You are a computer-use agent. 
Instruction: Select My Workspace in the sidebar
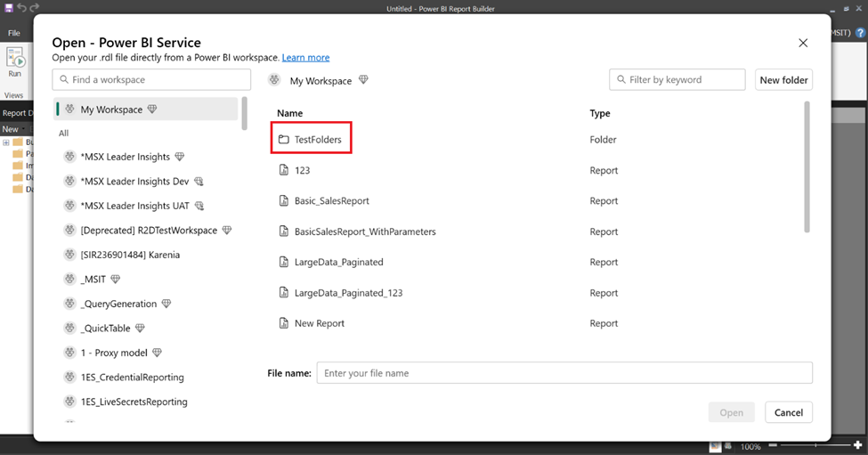pyautogui.click(x=147, y=109)
